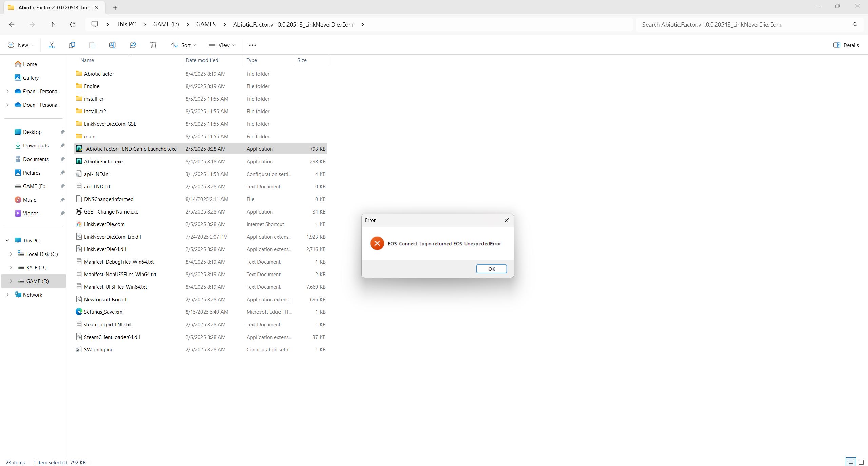Navigate to GAMES via the breadcrumb

(x=206, y=24)
